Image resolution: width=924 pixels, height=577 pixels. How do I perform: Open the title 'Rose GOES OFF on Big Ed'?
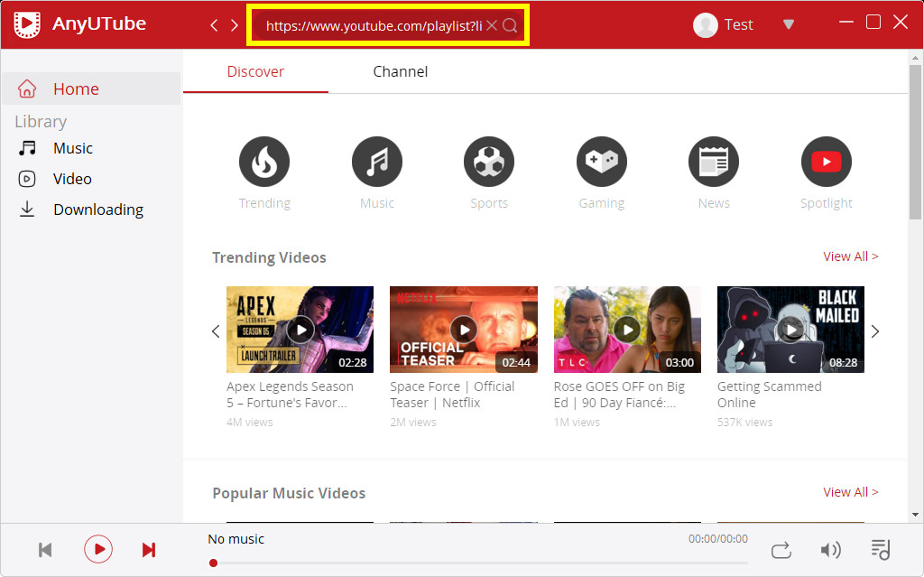619,395
